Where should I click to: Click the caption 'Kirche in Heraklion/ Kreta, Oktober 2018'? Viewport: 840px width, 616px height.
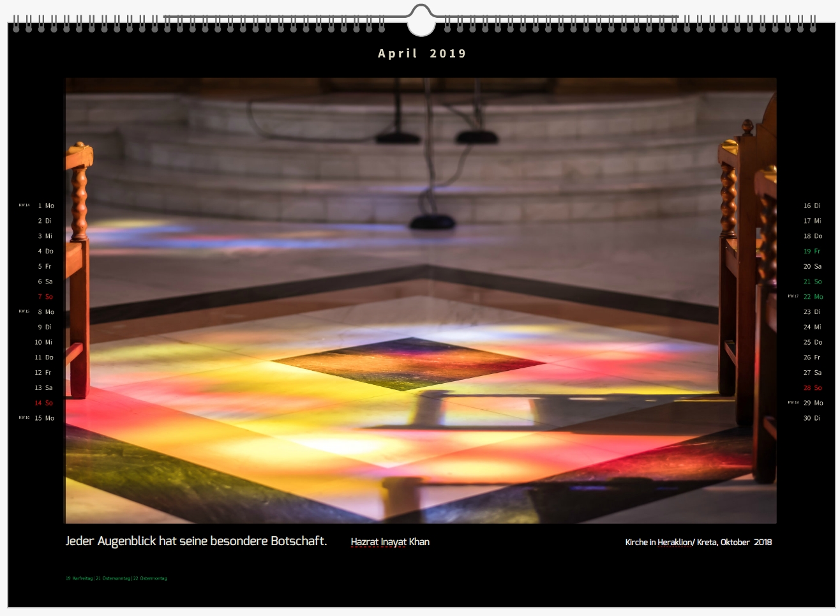coord(698,542)
